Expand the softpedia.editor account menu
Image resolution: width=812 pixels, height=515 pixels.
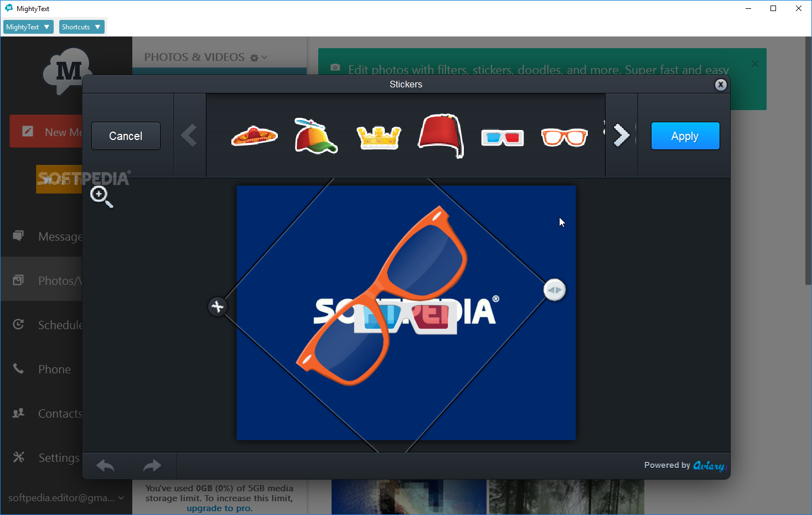pyautogui.click(x=66, y=498)
